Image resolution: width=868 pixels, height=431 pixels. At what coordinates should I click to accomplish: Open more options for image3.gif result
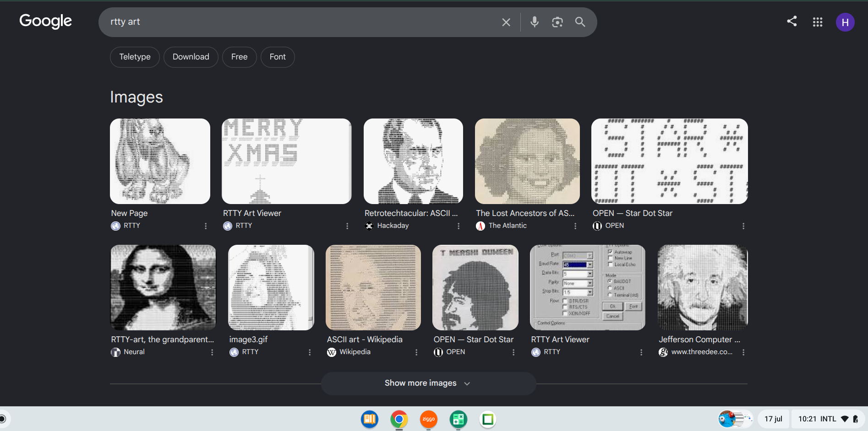pyautogui.click(x=310, y=352)
